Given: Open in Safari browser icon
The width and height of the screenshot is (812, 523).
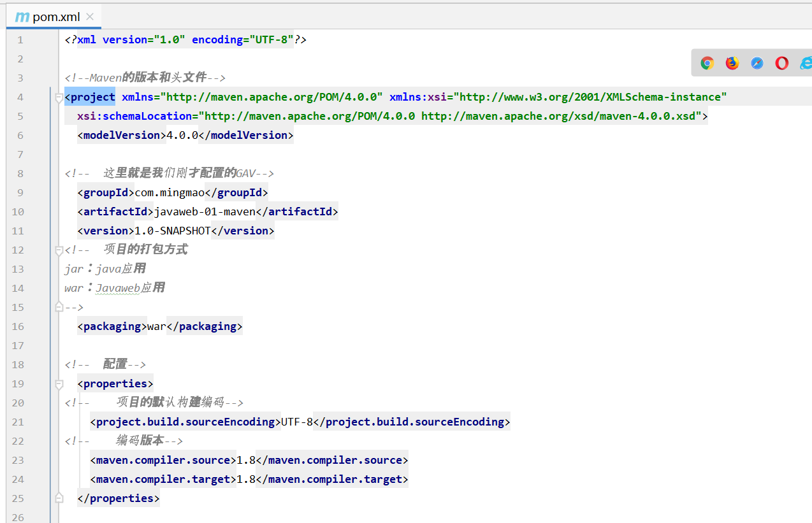Looking at the screenshot, I should (x=757, y=63).
